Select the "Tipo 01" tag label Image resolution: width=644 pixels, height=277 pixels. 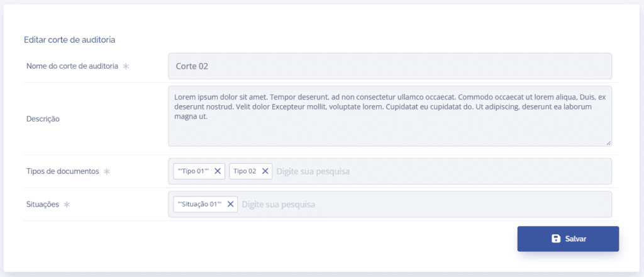click(194, 171)
